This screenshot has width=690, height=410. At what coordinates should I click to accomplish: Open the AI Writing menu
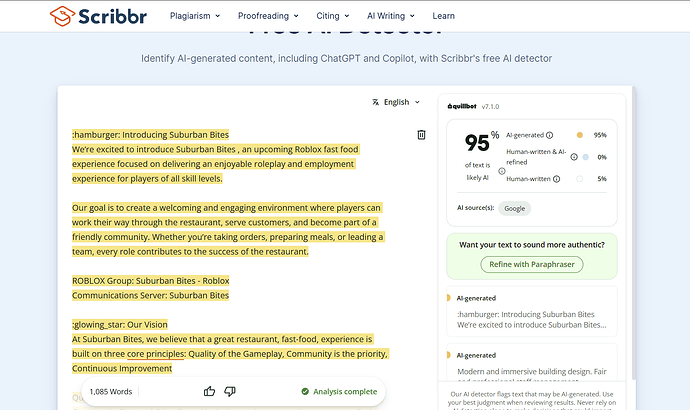point(391,16)
